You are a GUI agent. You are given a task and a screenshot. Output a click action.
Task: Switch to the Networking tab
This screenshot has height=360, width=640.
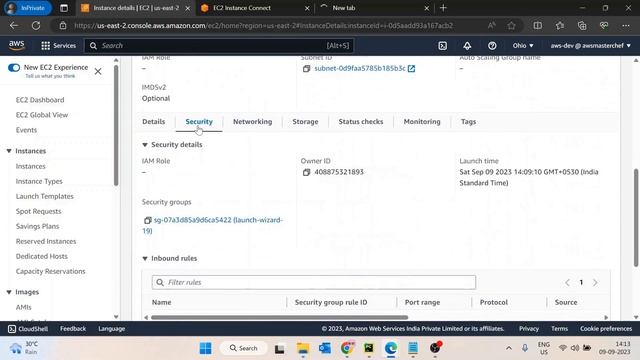(x=252, y=122)
